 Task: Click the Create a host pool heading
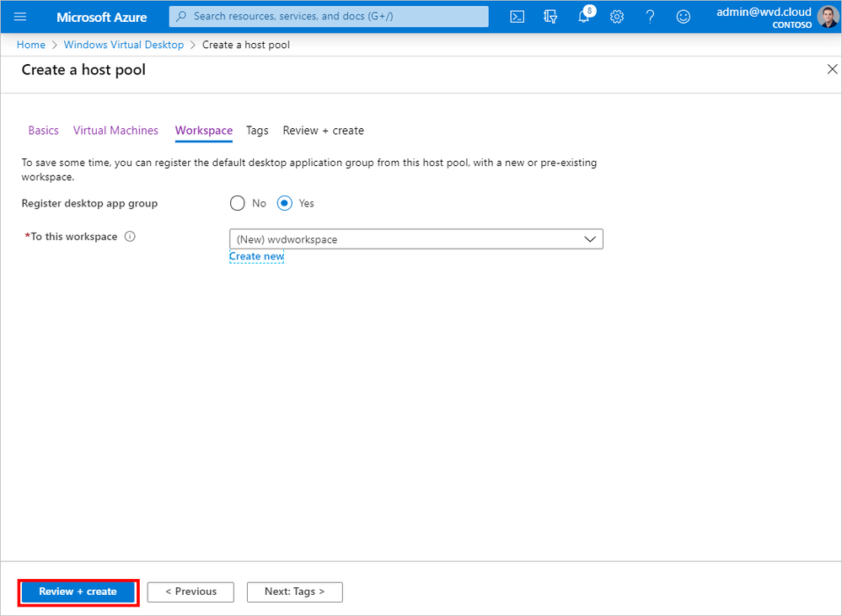click(83, 70)
